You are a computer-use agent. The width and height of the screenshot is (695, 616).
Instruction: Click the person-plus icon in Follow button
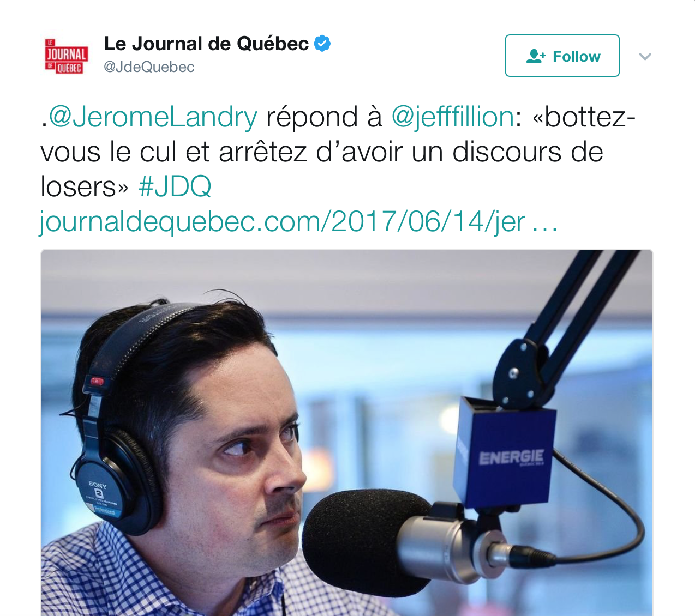pos(536,56)
